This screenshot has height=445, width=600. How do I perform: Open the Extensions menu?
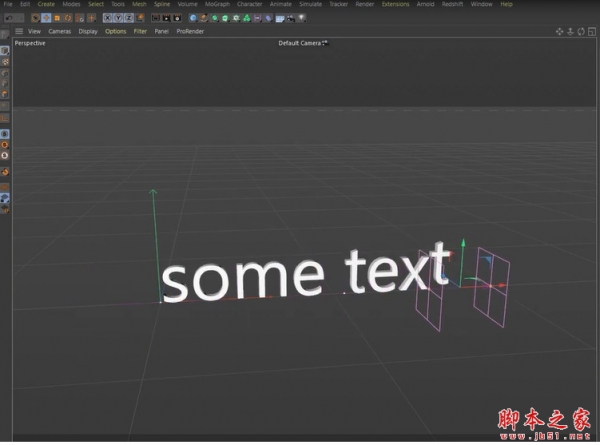[x=395, y=4]
